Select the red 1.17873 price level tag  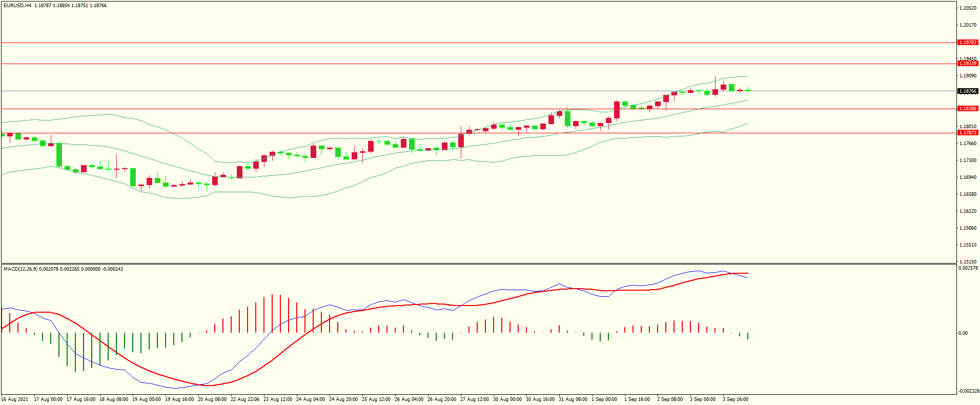(968, 133)
